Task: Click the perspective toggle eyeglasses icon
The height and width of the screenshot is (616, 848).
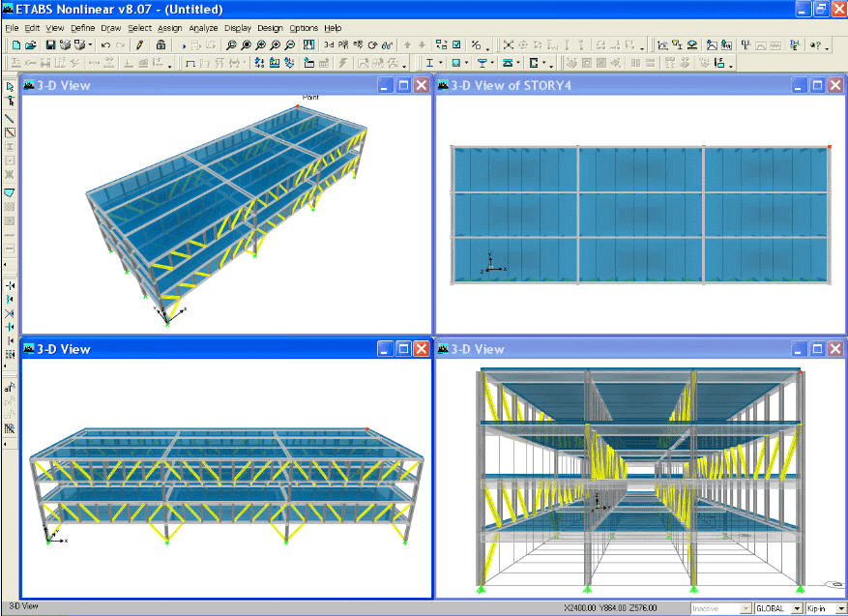Action: 387,45
